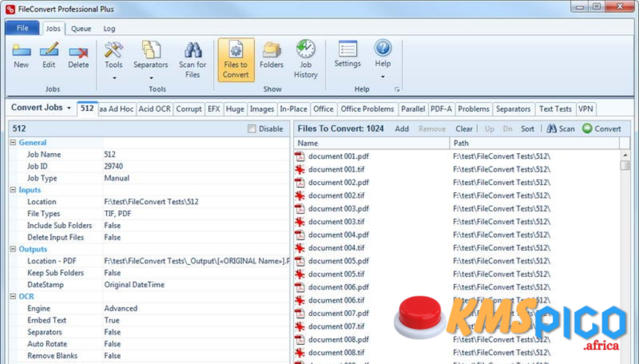Image resolution: width=639 pixels, height=364 pixels.
Task: Click Dn in file list toolbar
Action: [x=508, y=129]
